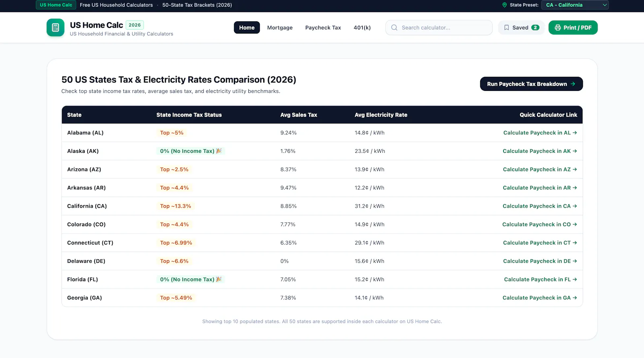Image resolution: width=644 pixels, height=358 pixels.
Task: Switch to the Mortgage tab
Action: coord(280,28)
